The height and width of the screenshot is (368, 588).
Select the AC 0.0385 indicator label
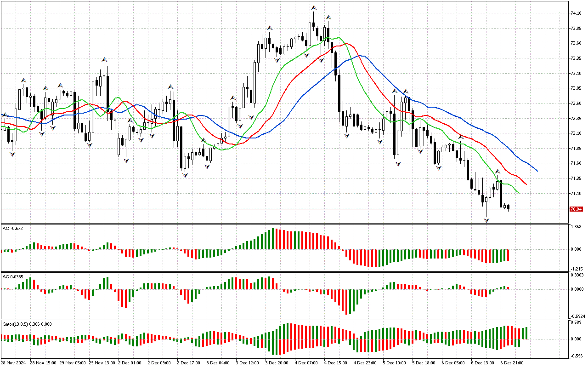[x=12, y=276]
